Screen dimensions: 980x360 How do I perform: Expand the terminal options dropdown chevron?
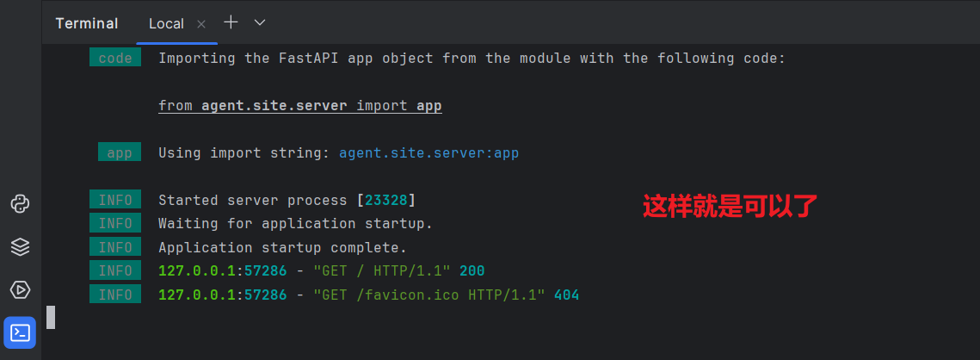pyautogui.click(x=260, y=22)
